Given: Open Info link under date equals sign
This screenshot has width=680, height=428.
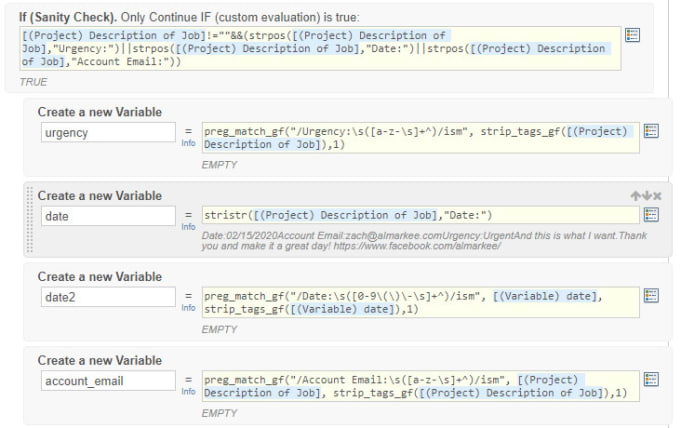Looking at the screenshot, I should point(188,227).
